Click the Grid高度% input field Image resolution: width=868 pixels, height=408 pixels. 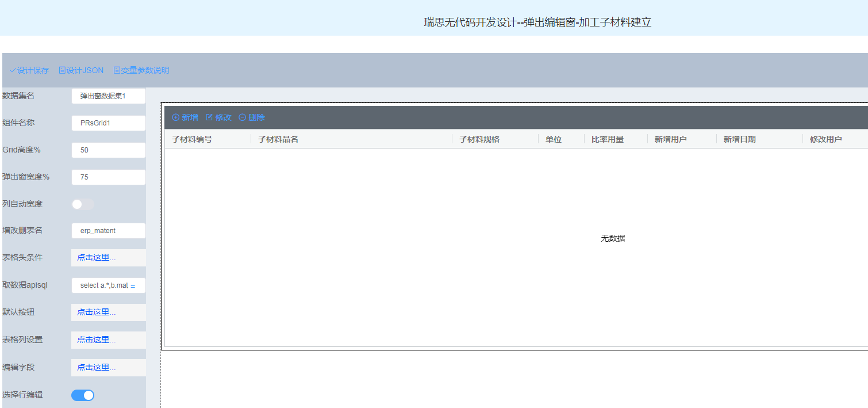[108, 150]
